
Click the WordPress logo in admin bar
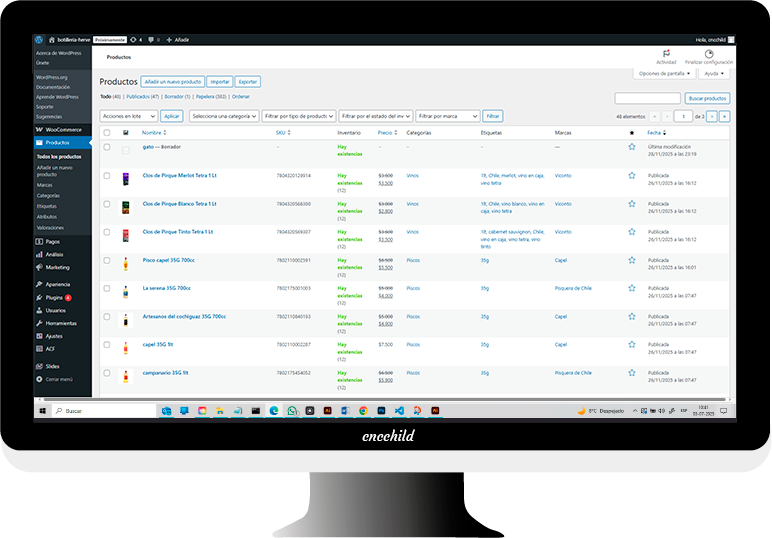tap(40, 39)
